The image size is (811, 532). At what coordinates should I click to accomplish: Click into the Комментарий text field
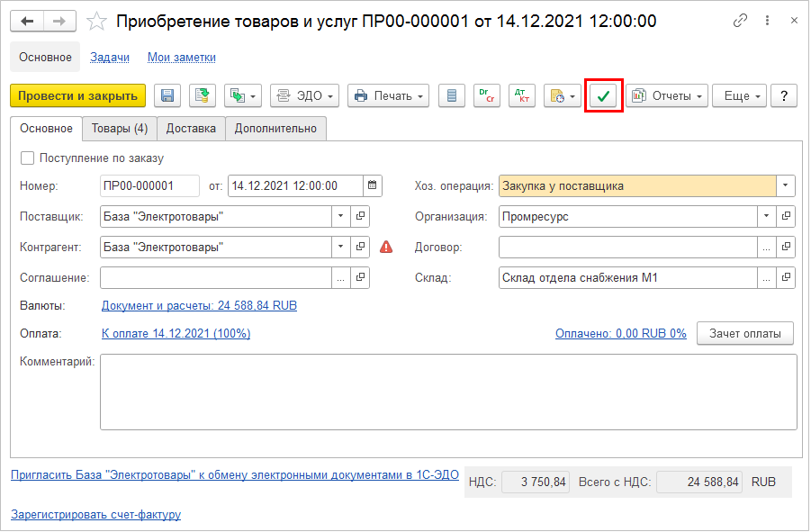click(447, 392)
